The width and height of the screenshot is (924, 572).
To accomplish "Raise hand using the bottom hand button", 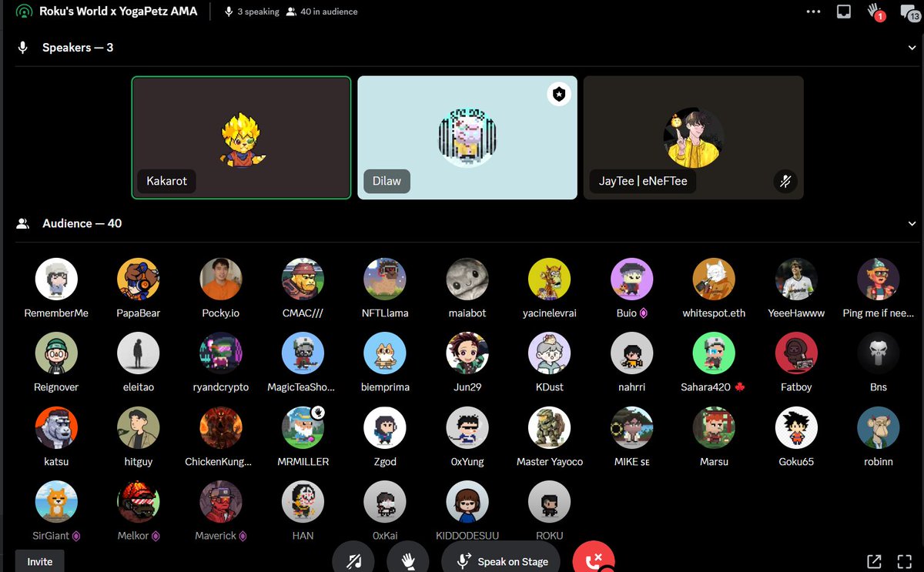I will [408, 560].
